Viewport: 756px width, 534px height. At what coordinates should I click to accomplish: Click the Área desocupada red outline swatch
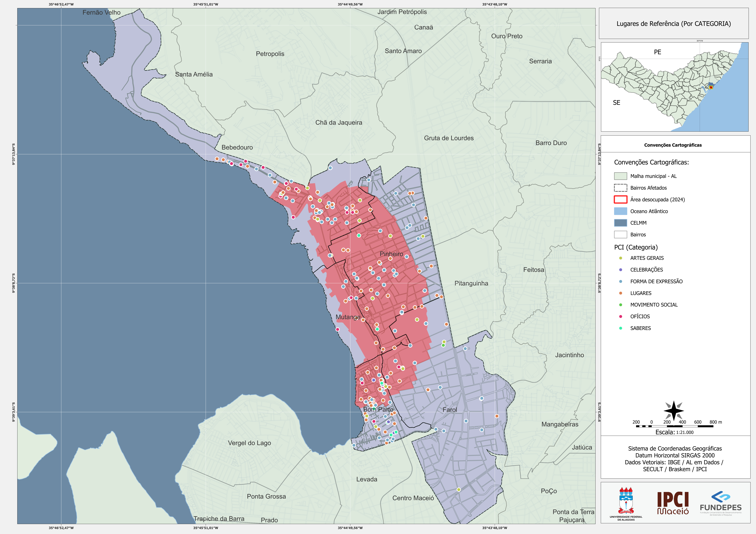point(620,199)
